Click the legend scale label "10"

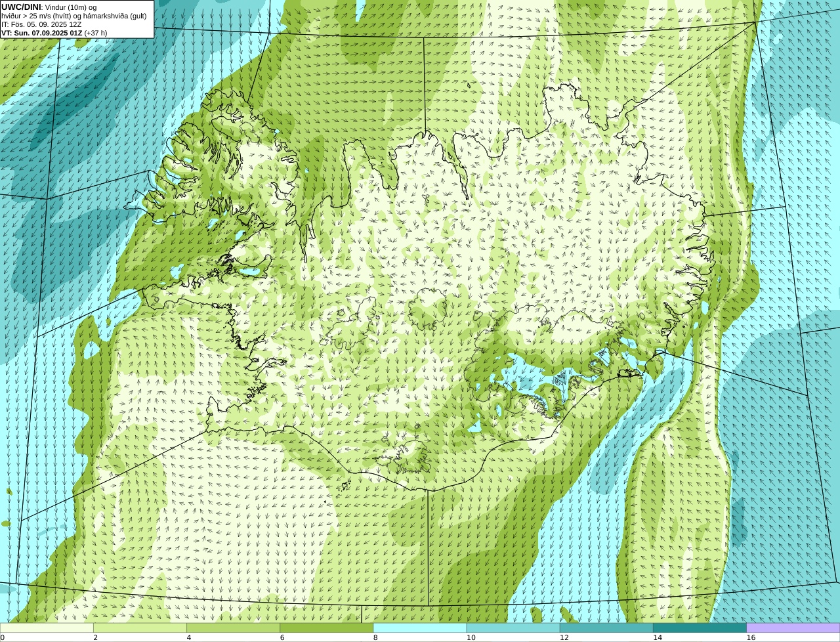point(471,637)
